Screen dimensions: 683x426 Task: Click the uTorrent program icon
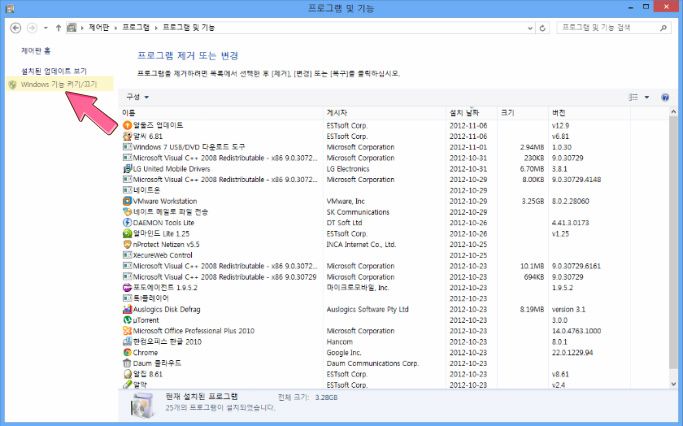click(127, 320)
